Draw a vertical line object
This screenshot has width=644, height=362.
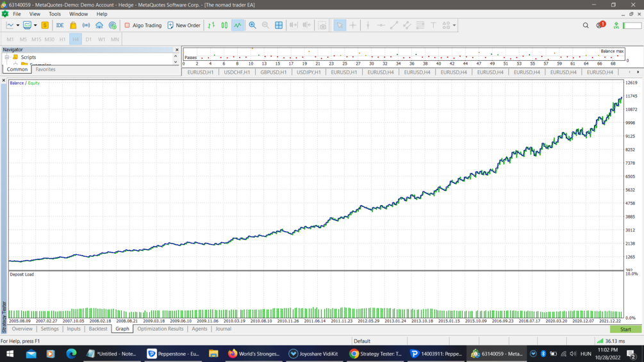(x=368, y=26)
